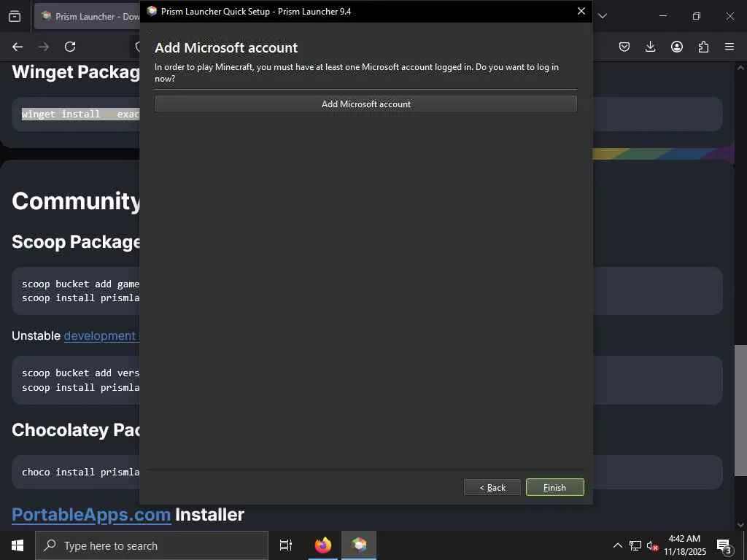Click the Chocolatey heading on the page
Viewport: 747px width, 560px height.
76,430
